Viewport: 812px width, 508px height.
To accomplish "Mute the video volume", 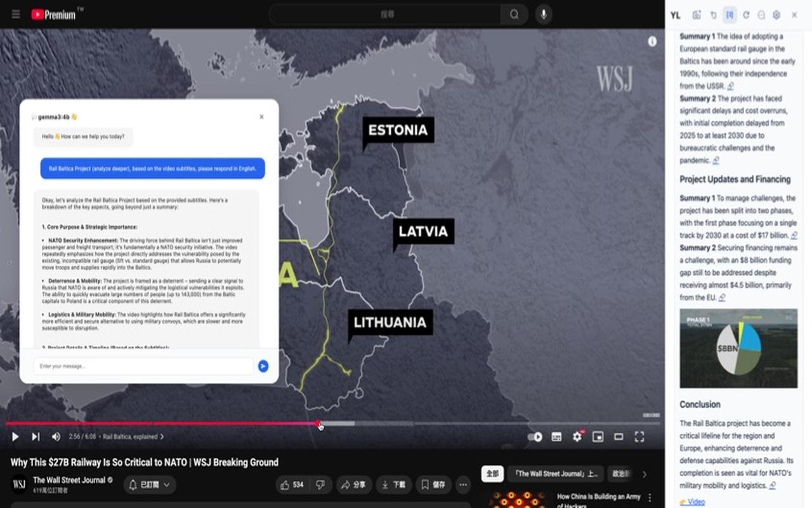I will [56, 437].
